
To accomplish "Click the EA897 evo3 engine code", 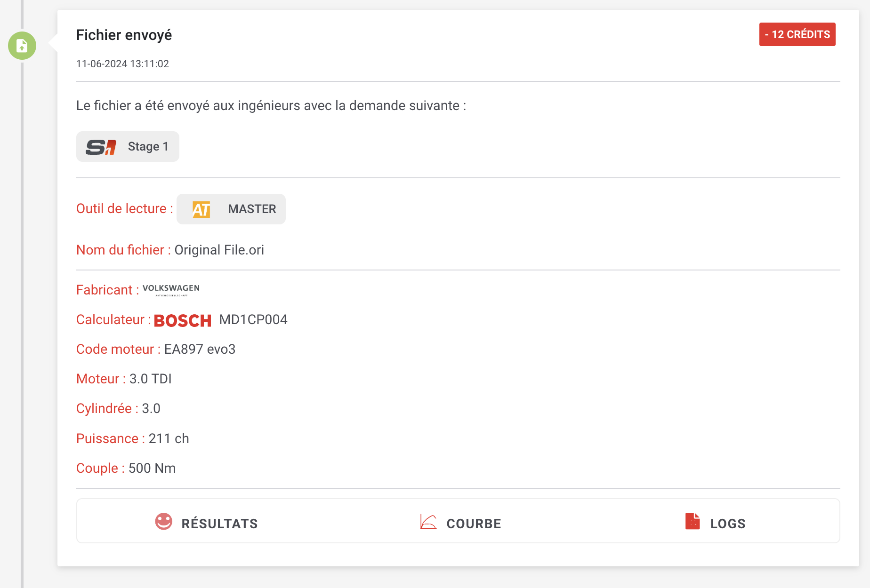I will tap(200, 350).
